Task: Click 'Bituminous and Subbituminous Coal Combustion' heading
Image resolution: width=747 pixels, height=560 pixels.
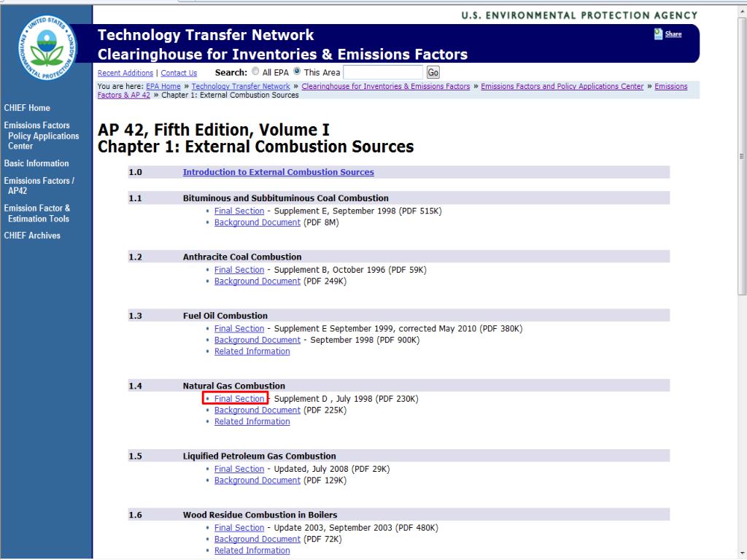Action: pos(286,198)
